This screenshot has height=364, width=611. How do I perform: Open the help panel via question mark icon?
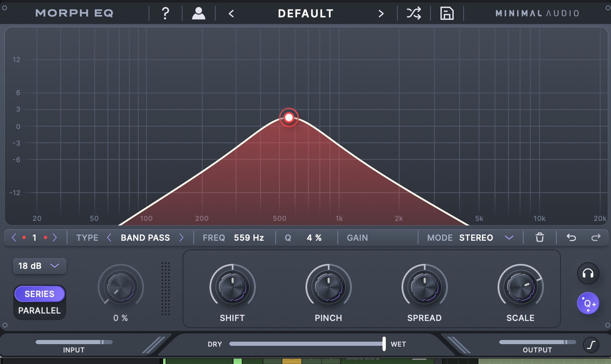pyautogui.click(x=165, y=13)
